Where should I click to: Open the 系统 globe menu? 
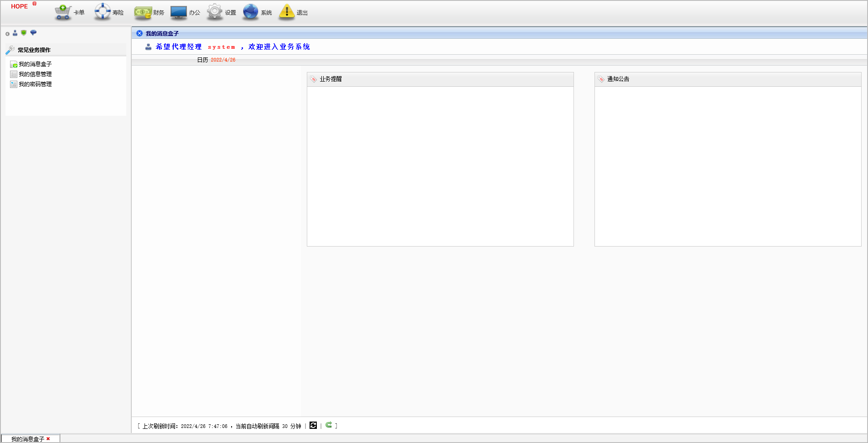click(257, 12)
